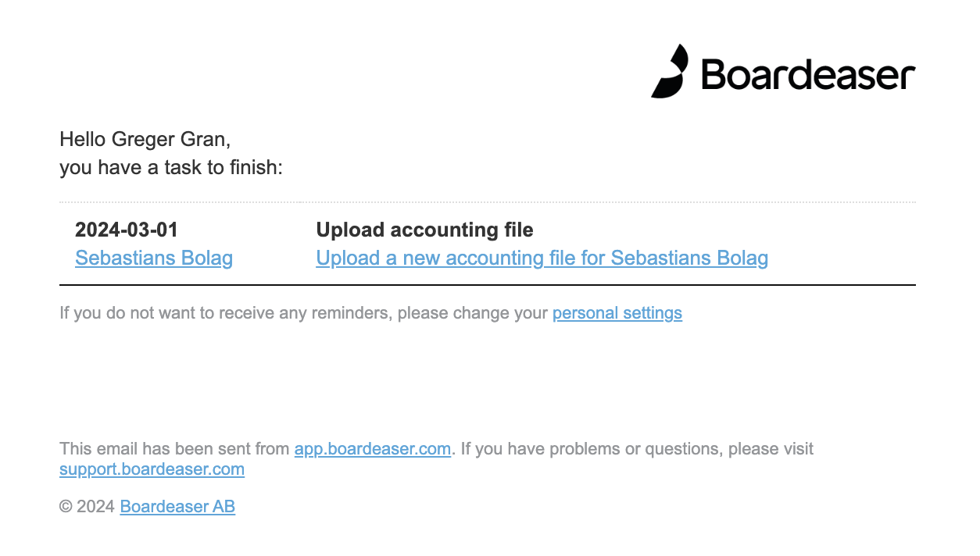Open the Sebastians Bolag company link

(x=154, y=258)
